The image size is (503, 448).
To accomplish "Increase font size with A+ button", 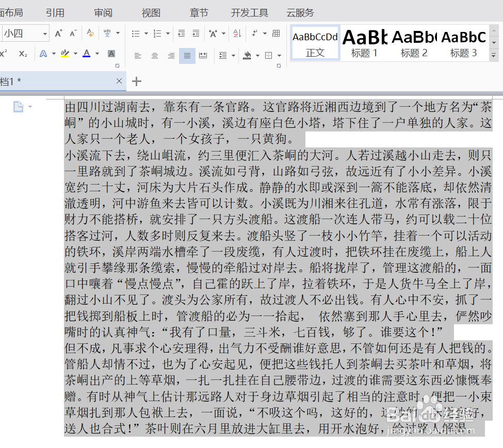I will coord(58,34).
